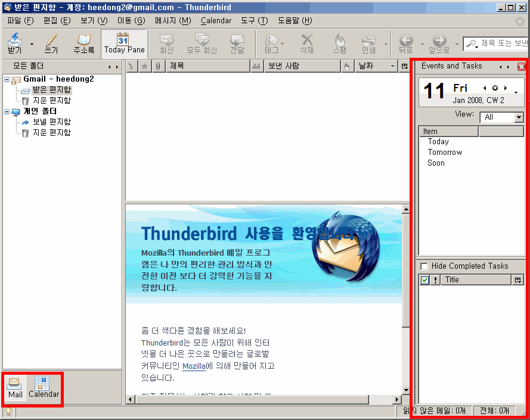Viewport: 530px width, 420px height.
Task: Switch to Mail mode at bottom left
Action: click(16, 388)
